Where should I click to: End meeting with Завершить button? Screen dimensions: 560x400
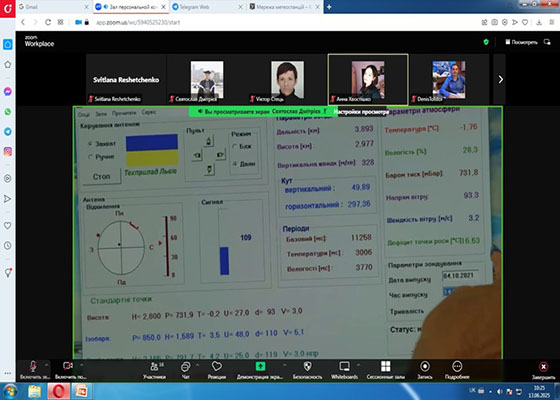point(543,370)
